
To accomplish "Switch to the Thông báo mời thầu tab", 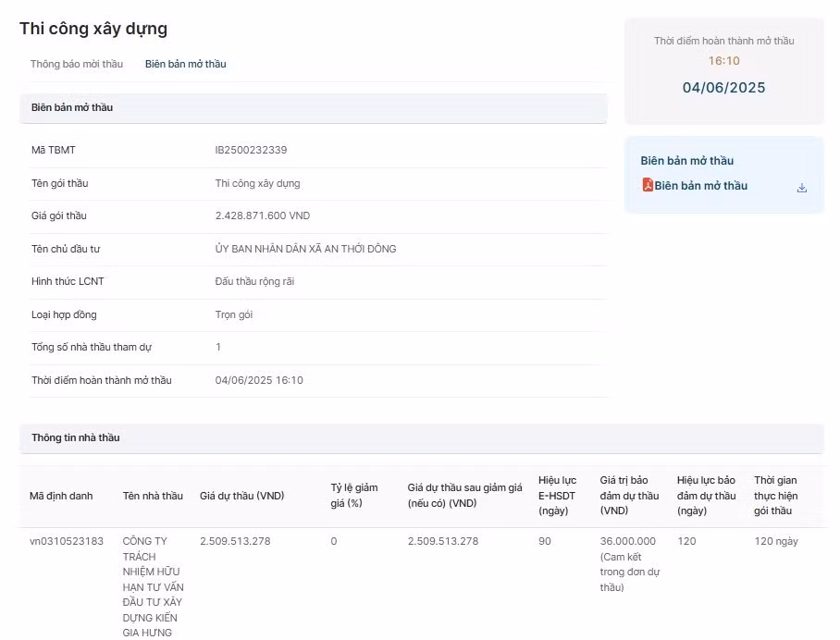I will (x=76, y=64).
